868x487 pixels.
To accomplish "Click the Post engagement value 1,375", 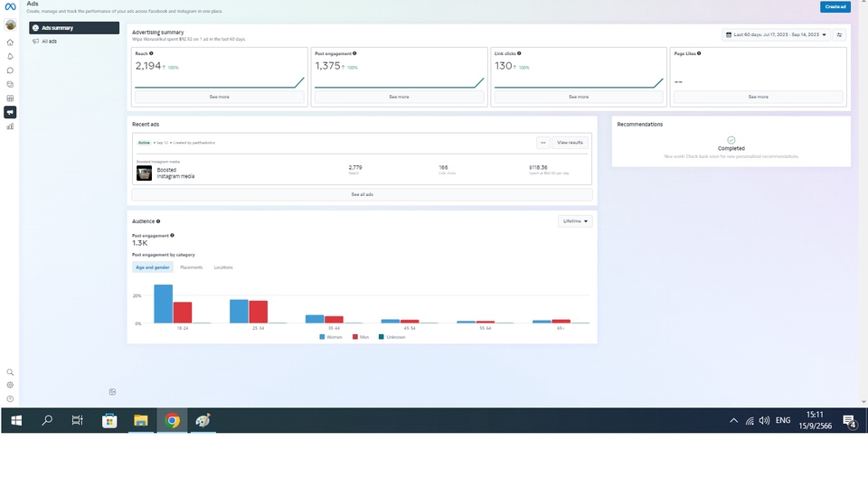I will (x=327, y=66).
